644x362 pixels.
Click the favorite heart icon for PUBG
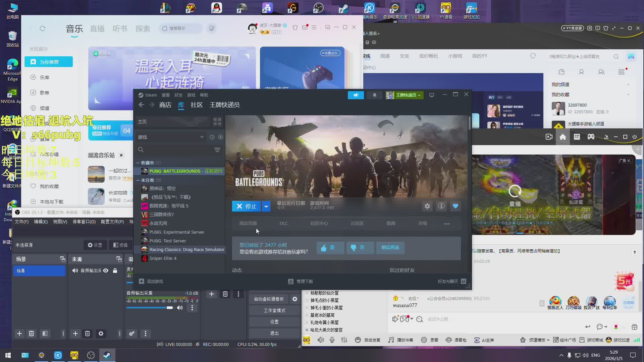pos(455,206)
